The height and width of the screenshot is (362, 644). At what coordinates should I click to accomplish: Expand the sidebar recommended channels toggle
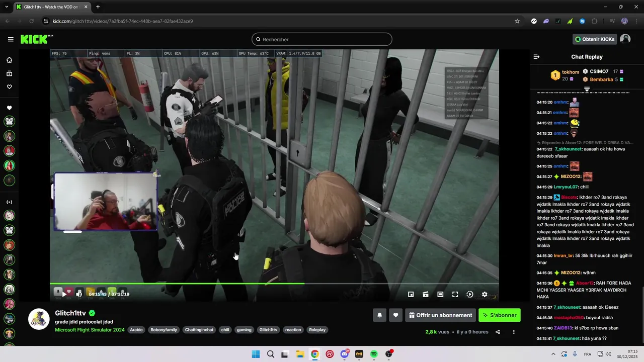pos(9,202)
